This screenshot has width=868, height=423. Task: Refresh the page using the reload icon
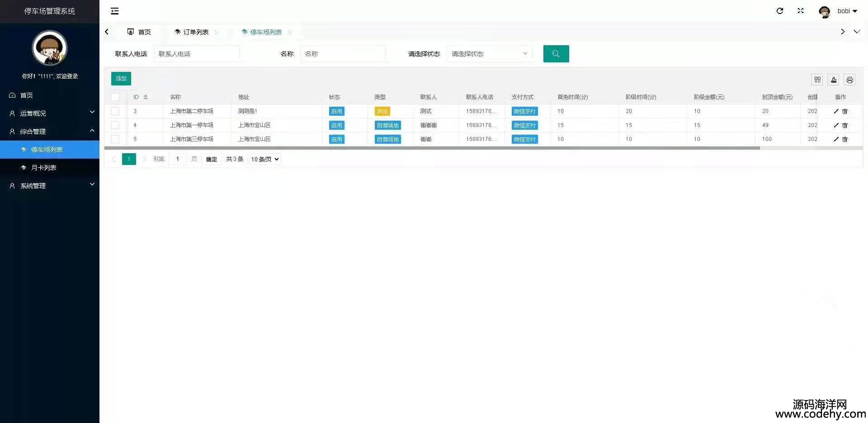[780, 11]
